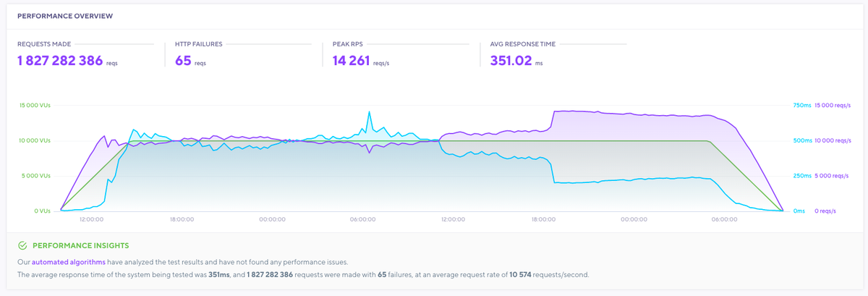Select the Avg Response Time label

523,44
